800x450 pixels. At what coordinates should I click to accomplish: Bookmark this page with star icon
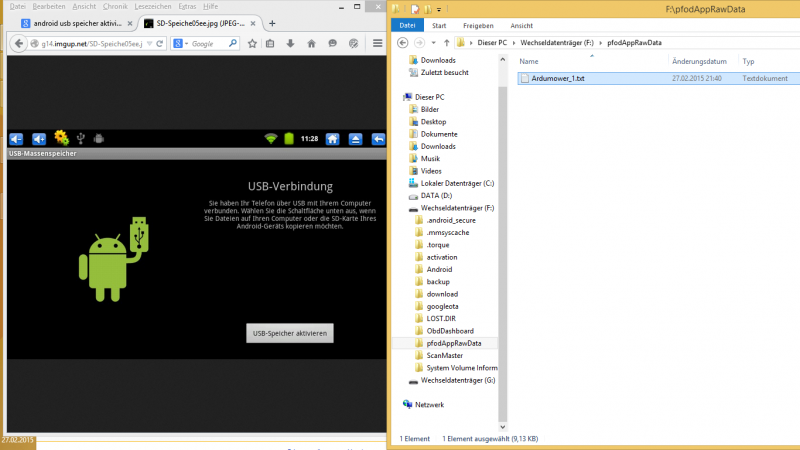tap(252, 44)
